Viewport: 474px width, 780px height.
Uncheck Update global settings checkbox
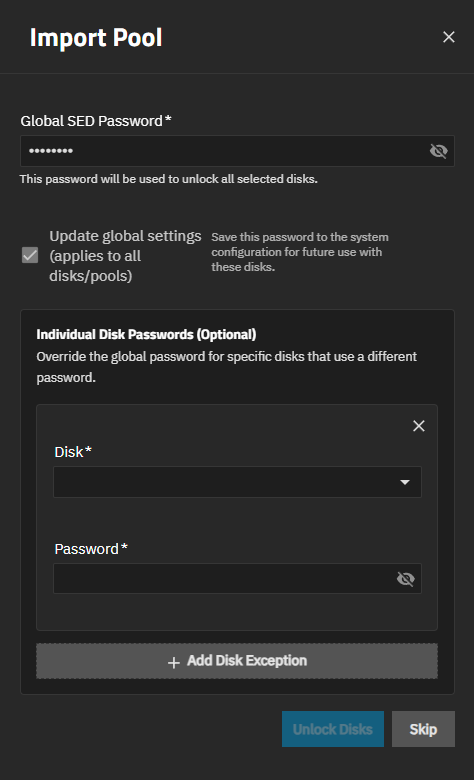point(30,256)
